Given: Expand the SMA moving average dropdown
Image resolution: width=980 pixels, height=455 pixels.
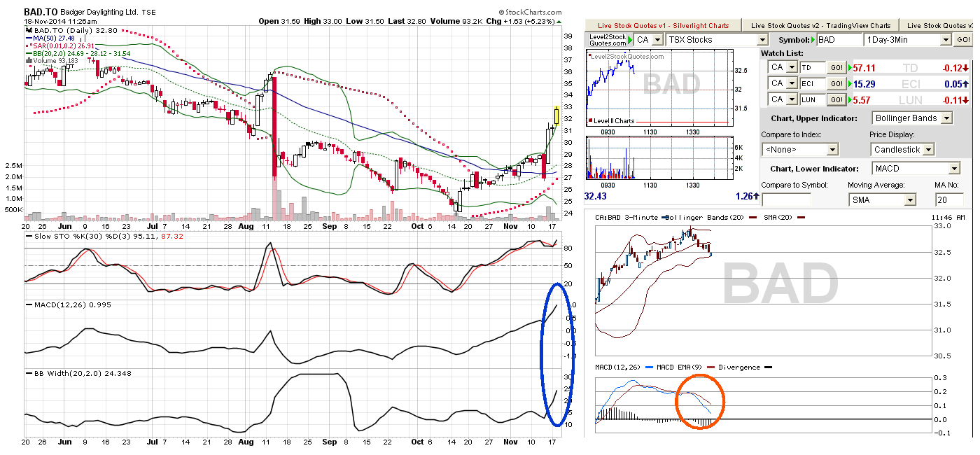Looking at the screenshot, I should coord(881,199).
